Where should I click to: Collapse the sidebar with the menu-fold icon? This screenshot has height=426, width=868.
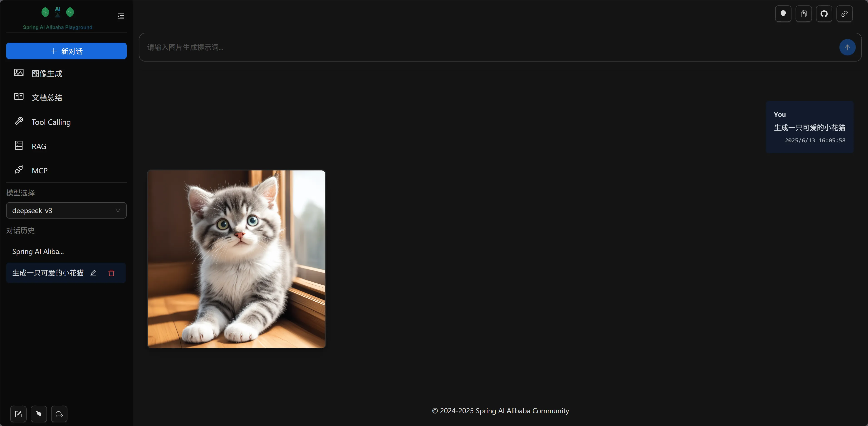[x=121, y=16]
